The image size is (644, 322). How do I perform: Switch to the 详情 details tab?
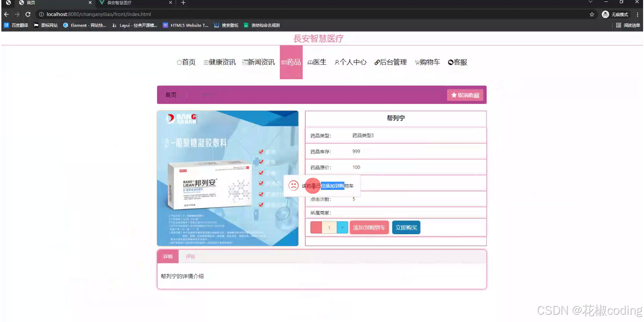tap(168, 256)
